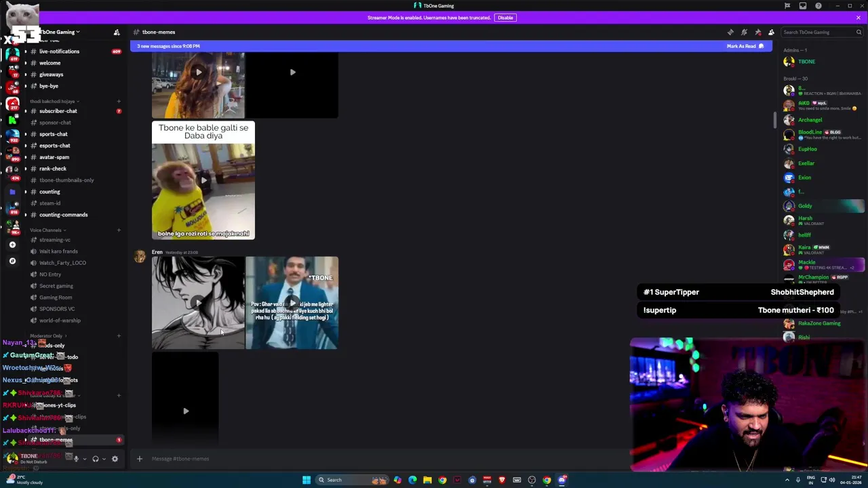Open the esports-chat channel

pyautogui.click(x=75, y=146)
